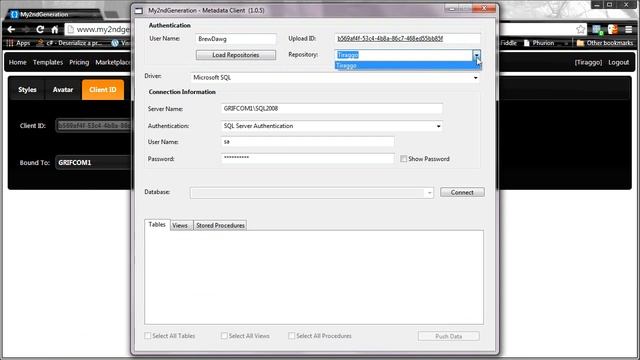The image size is (640, 360).
Task: Enable Select All Procedures
Action: click(x=291, y=336)
